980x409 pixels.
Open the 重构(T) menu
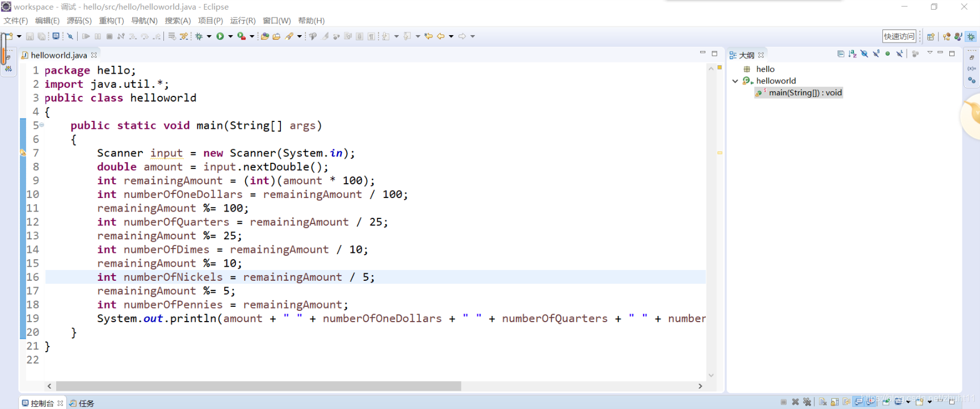111,20
